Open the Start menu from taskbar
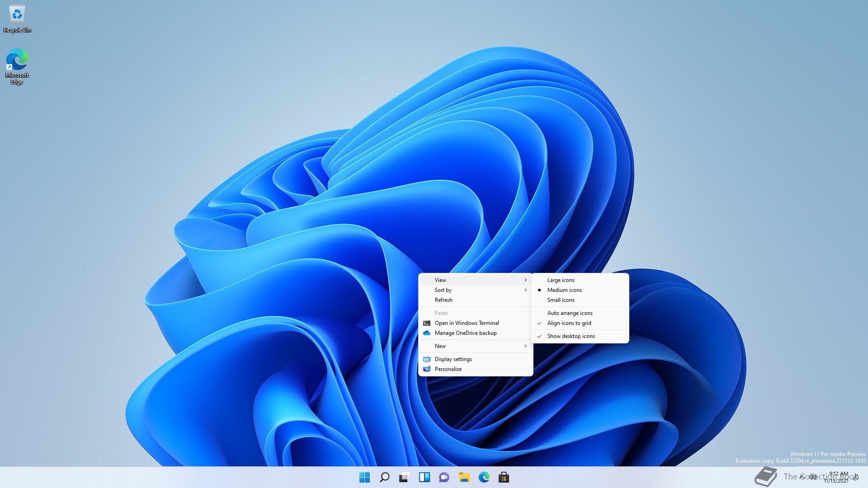The image size is (868, 488). coord(364,477)
